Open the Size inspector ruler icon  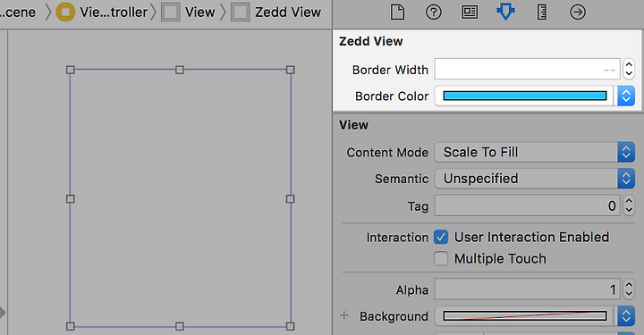pyautogui.click(x=542, y=13)
